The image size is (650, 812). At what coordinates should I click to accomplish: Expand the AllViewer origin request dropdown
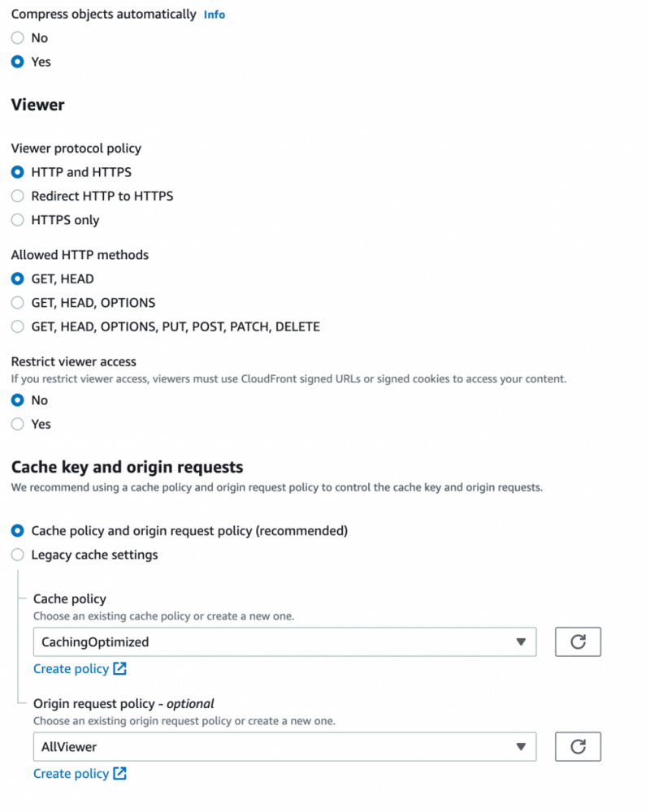[521, 746]
